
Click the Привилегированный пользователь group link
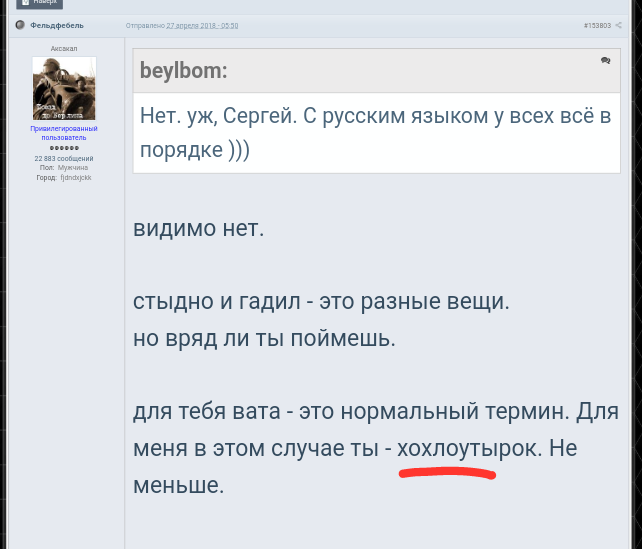tap(64, 133)
